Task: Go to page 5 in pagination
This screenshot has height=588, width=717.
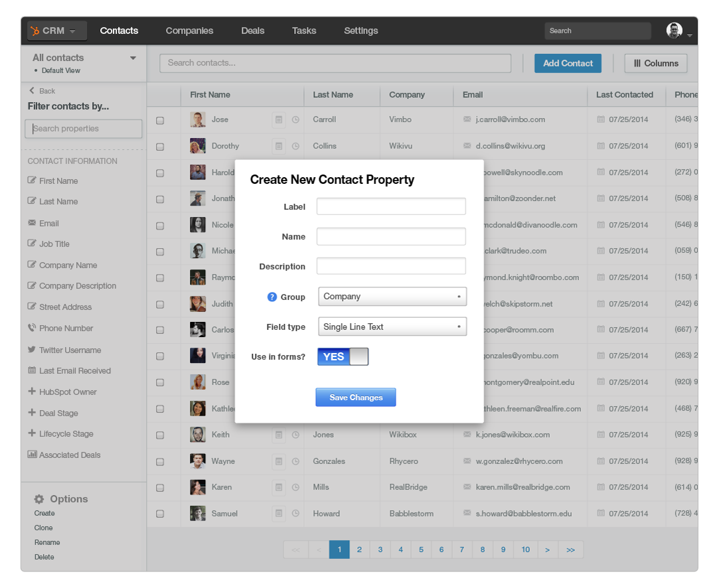Action: click(x=421, y=550)
